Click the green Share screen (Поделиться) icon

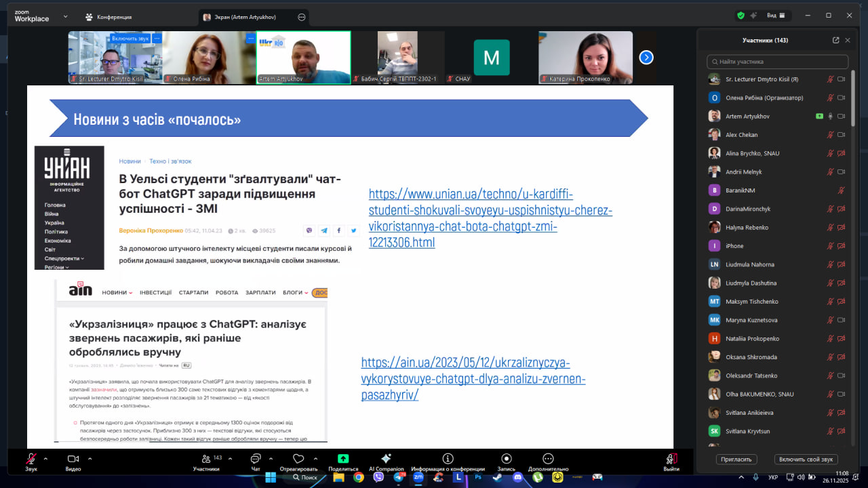click(343, 459)
